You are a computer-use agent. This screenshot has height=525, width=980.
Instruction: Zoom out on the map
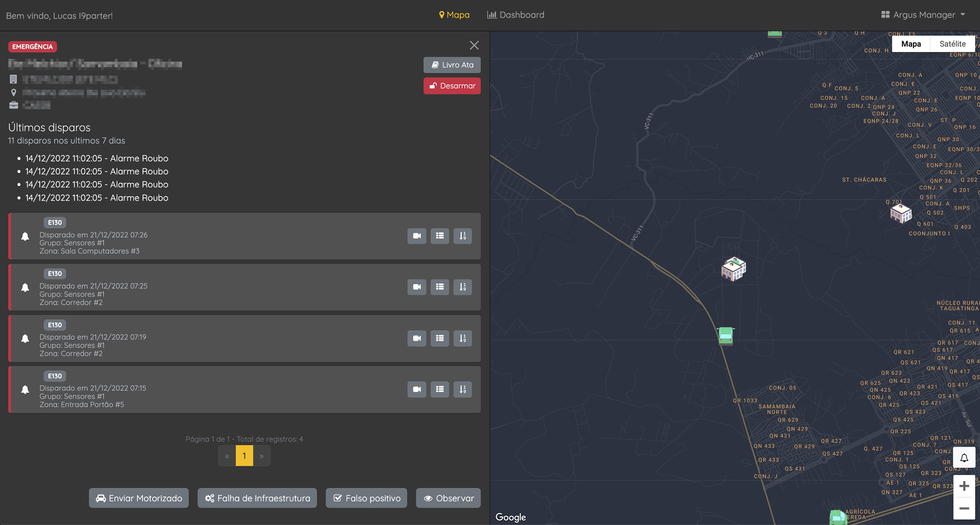tap(964, 508)
